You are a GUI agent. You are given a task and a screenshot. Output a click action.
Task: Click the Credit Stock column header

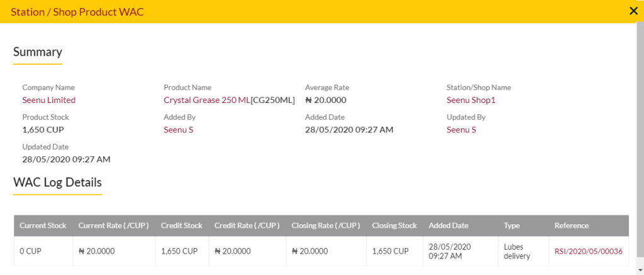(x=182, y=226)
